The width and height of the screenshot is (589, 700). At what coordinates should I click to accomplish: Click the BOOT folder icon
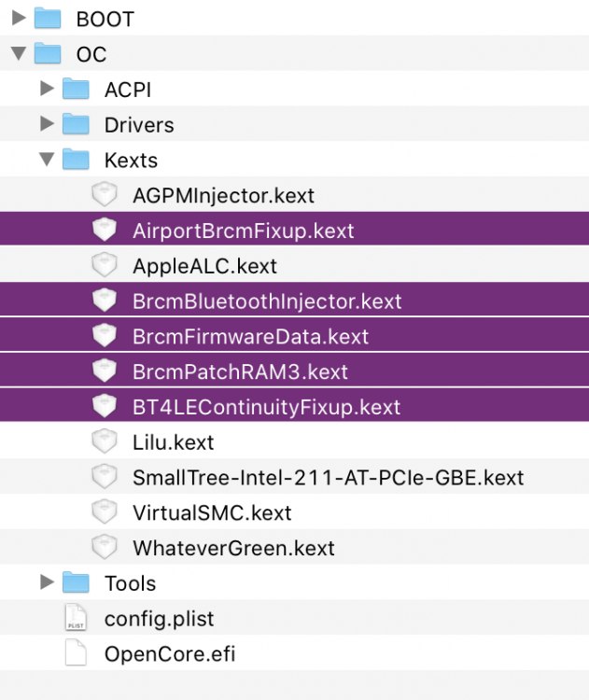click(x=48, y=19)
